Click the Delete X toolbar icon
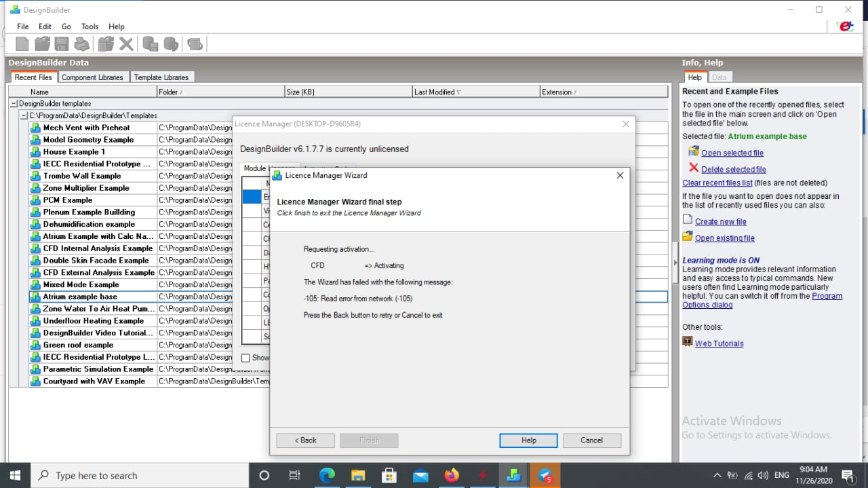The image size is (868, 488). tap(126, 44)
